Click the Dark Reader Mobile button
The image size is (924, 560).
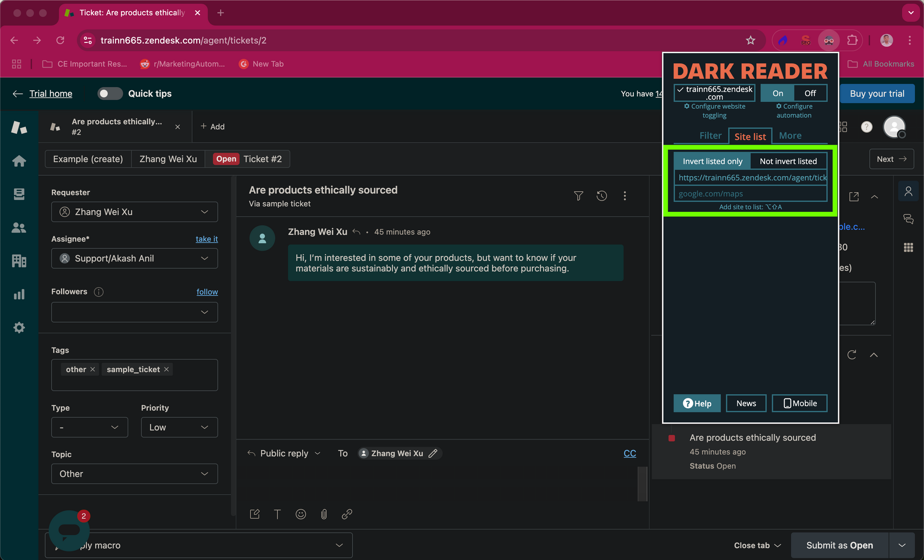(800, 403)
